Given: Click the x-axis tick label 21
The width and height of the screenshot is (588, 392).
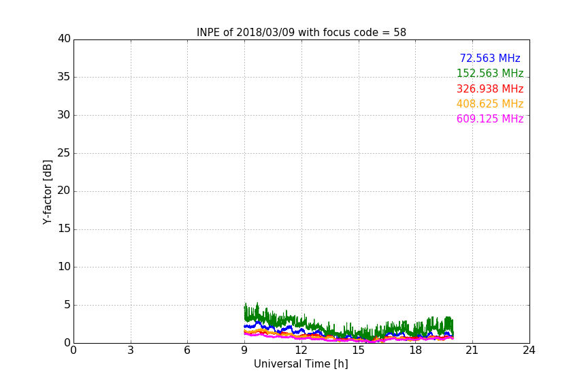Looking at the screenshot, I should (472, 350).
